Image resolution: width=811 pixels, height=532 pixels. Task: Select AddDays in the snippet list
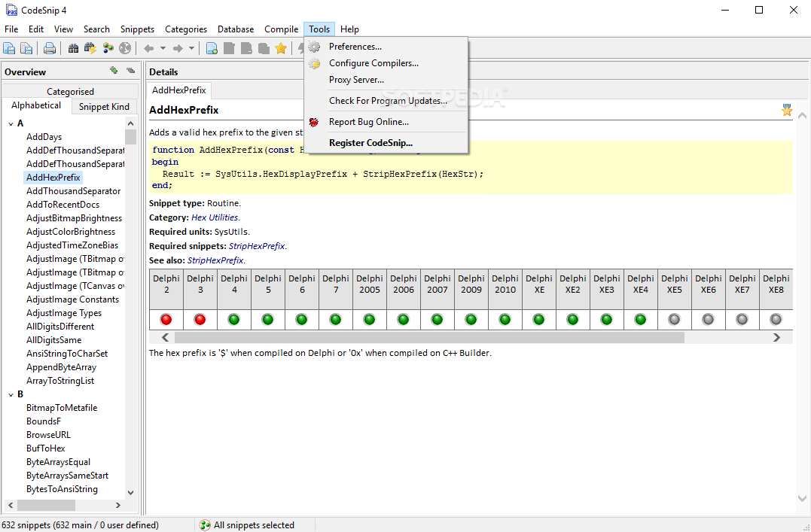(44, 137)
